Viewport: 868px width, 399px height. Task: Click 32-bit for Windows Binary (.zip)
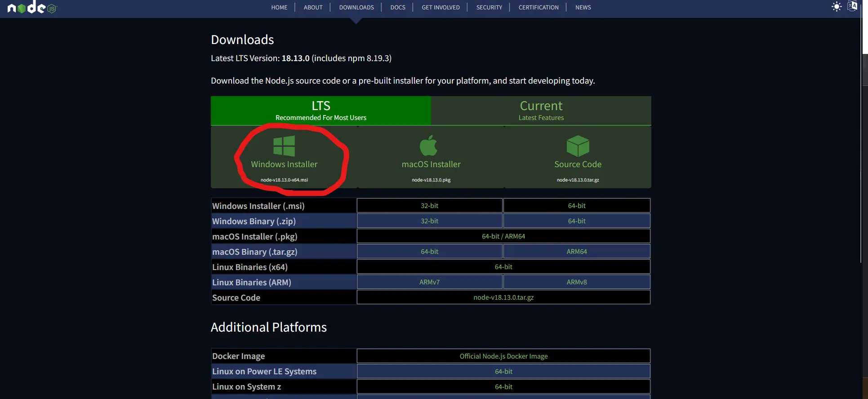click(429, 221)
